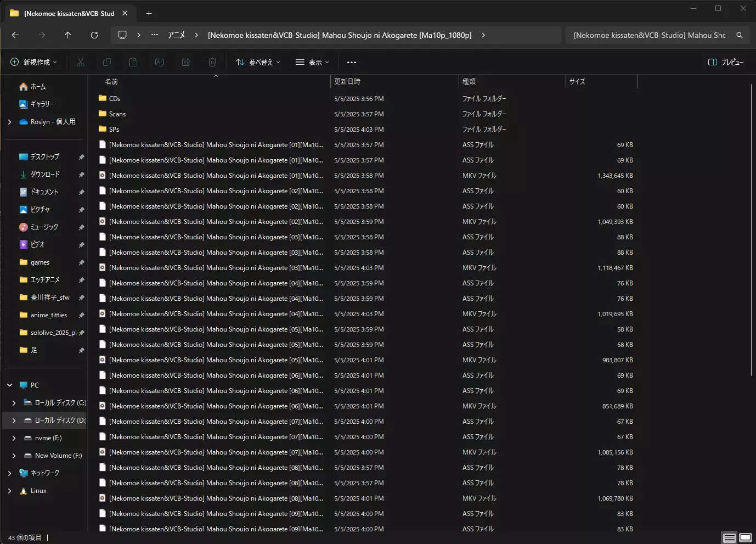756x544 pixels.
Task: Click the vertical scrollbar of file list
Action: pyautogui.click(x=752, y=230)
